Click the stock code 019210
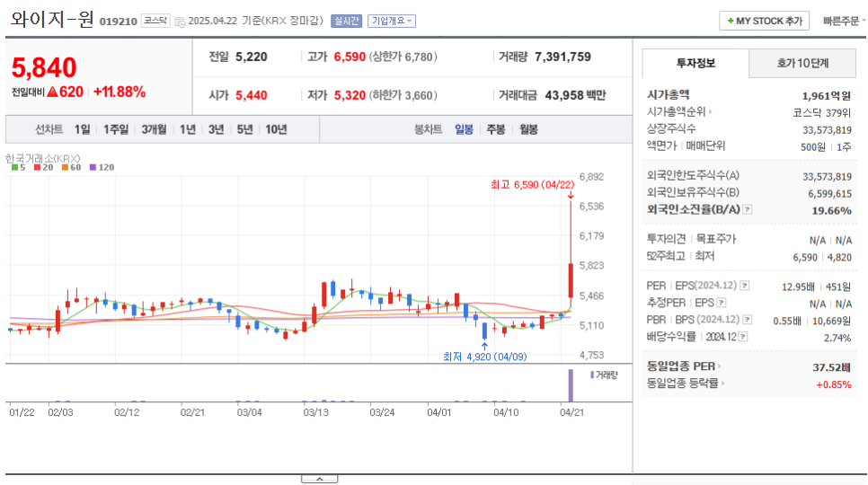 (119, 22)
